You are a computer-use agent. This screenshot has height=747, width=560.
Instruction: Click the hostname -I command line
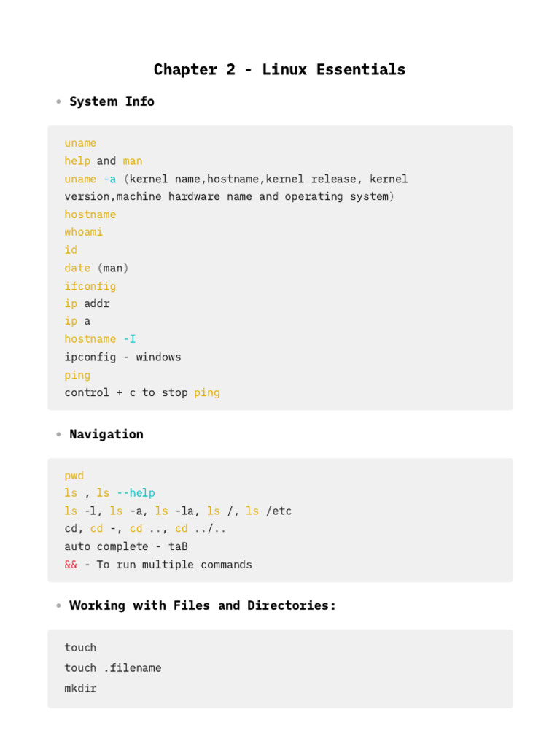tap(100, 338)
